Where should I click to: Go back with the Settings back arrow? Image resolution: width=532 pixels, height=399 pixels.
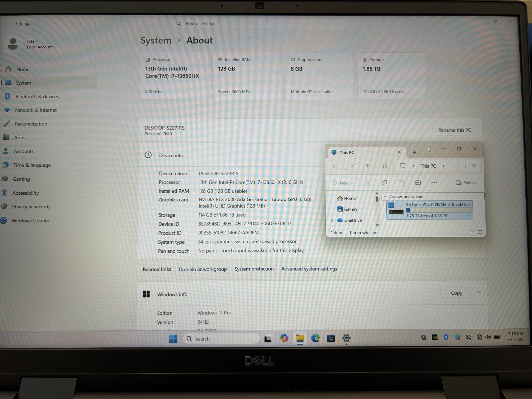tap(7, 24)
